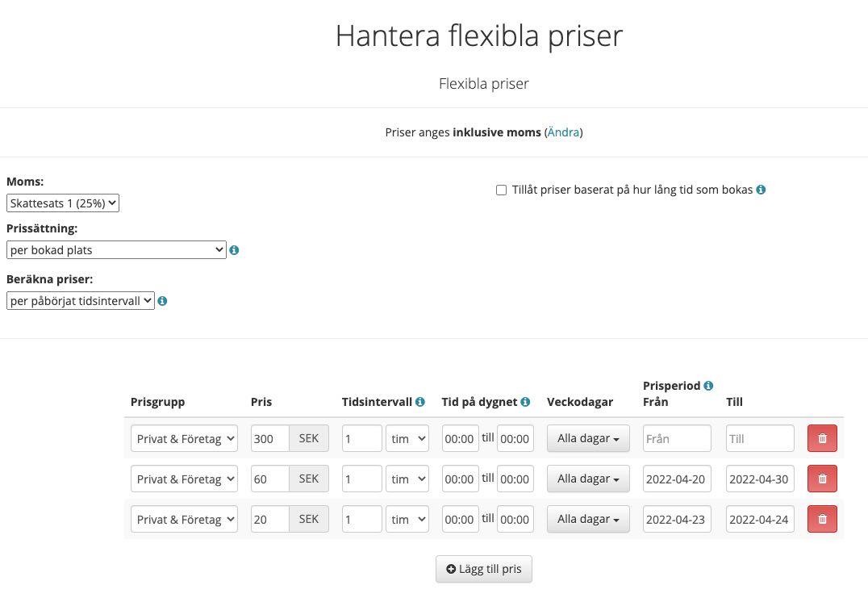The width and height of the screenshot is (868, 598).
Task: Click the 2022-04-30 Till date field
Action: click(759, 479)
